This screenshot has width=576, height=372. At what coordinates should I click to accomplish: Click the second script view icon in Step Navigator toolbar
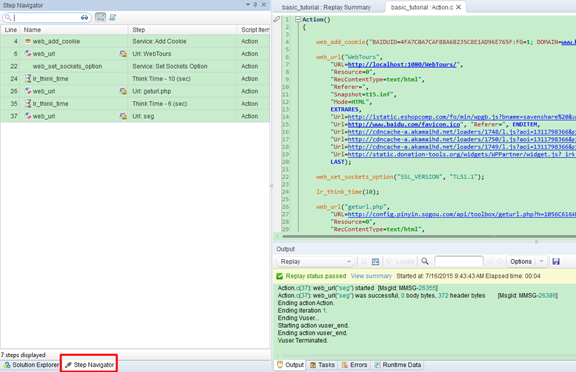point(112,17)
